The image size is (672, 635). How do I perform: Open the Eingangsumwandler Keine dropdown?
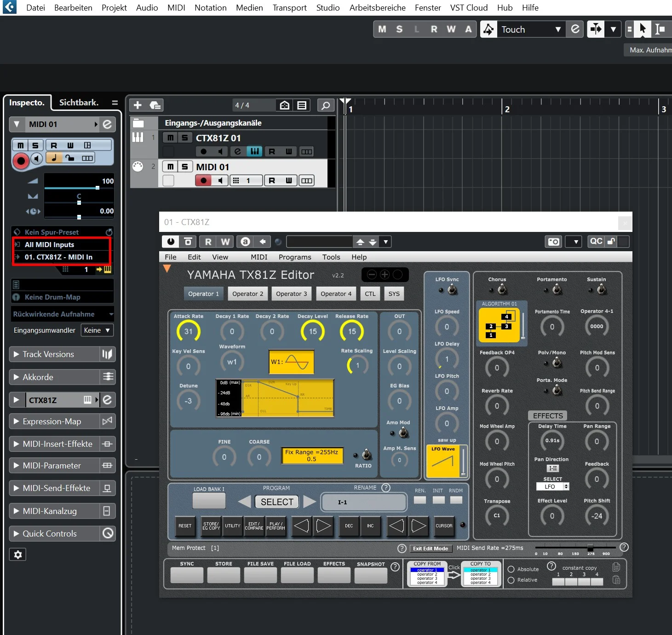coord(97,330)
